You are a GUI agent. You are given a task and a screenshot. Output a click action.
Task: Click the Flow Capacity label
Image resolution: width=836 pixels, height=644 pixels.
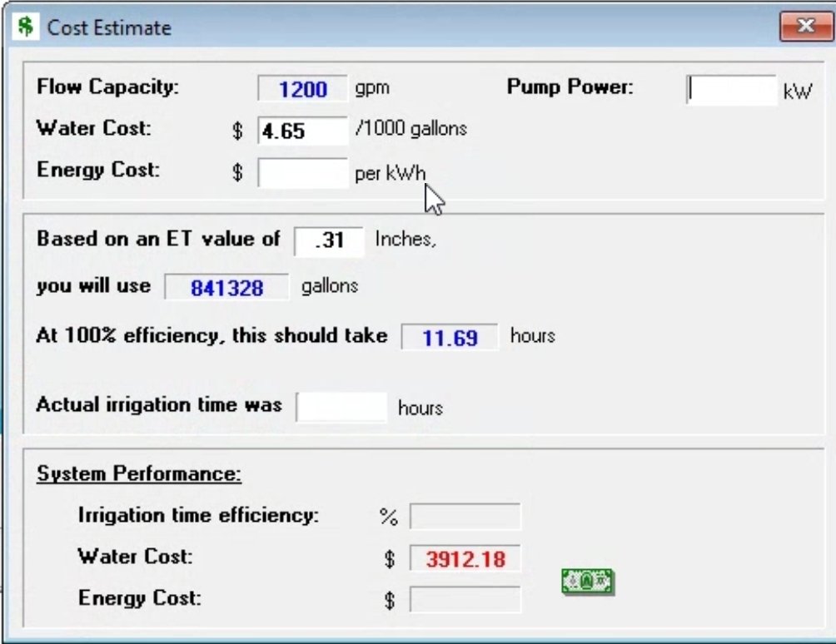(107, 87)
